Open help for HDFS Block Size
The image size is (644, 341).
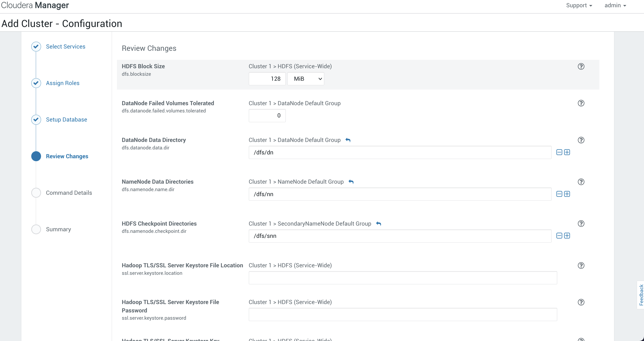coord(581,66)
